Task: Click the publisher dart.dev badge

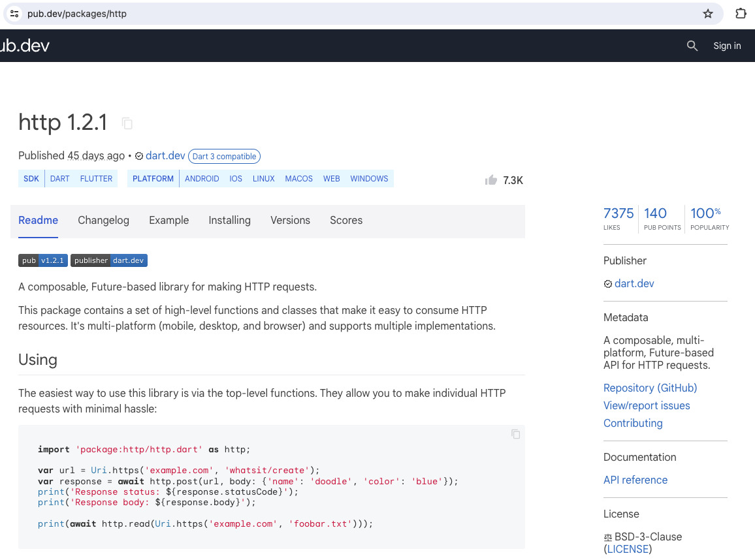Action: 109,260
